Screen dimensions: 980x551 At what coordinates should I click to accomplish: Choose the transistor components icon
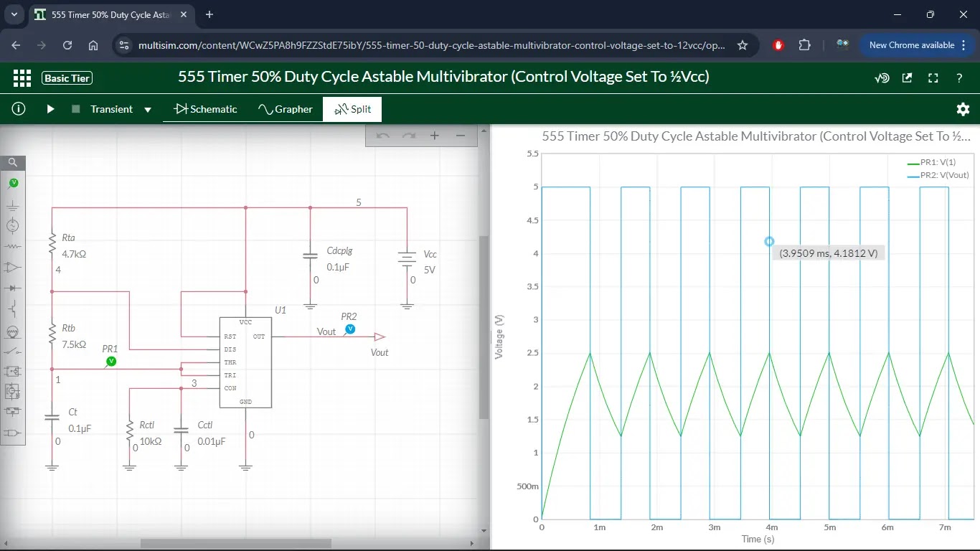(x=13, y=309)
